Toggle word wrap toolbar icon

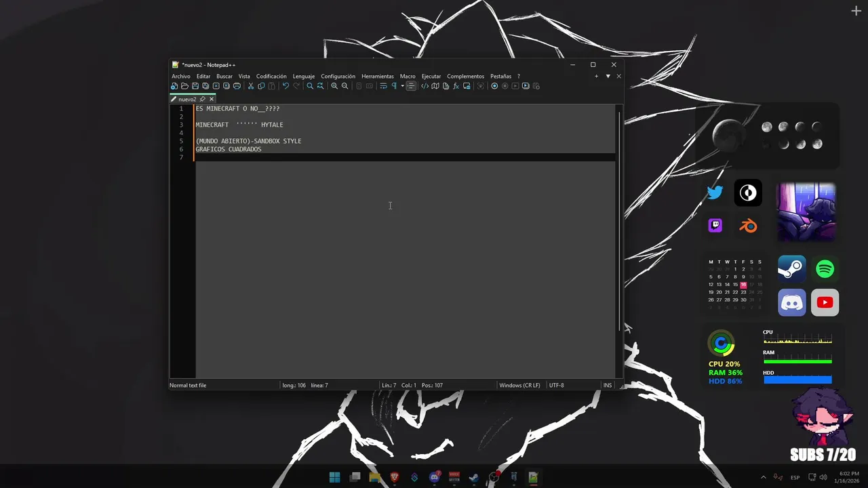pos(384,86)
